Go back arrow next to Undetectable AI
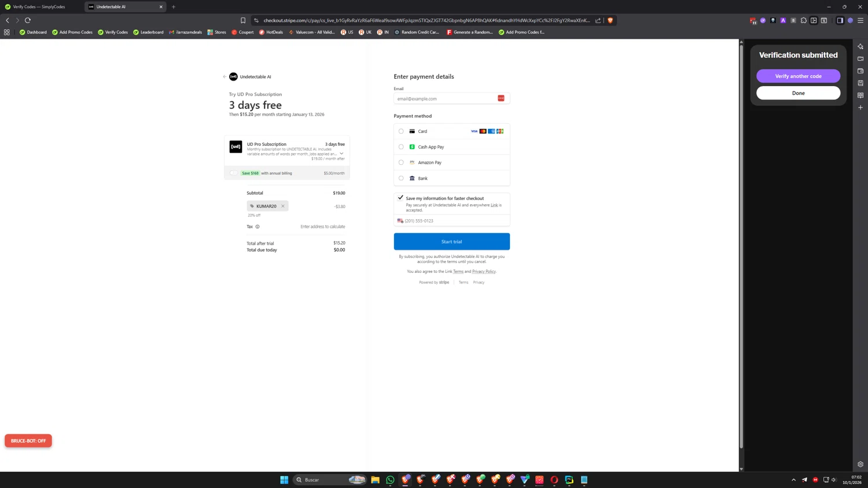This screenshot has height=488, width=868. [x=225, y=76]
